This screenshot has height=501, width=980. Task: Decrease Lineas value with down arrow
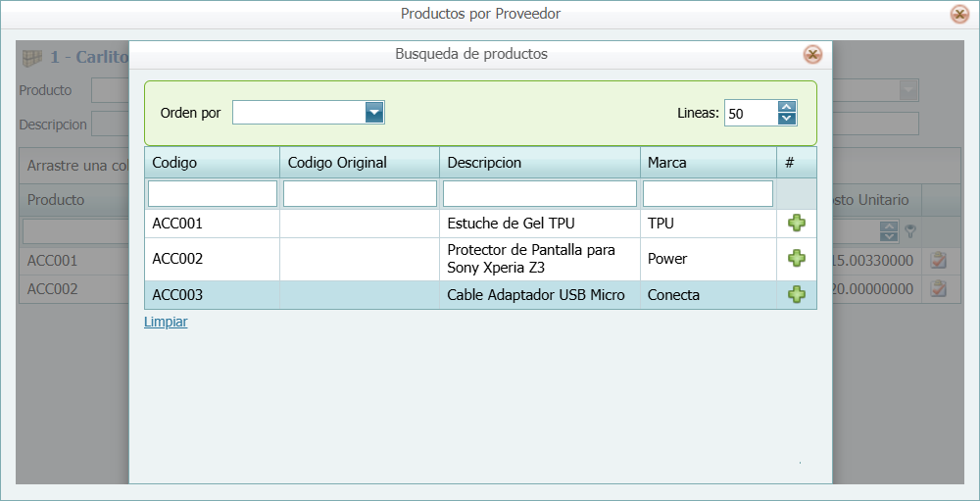coord(786,120)
